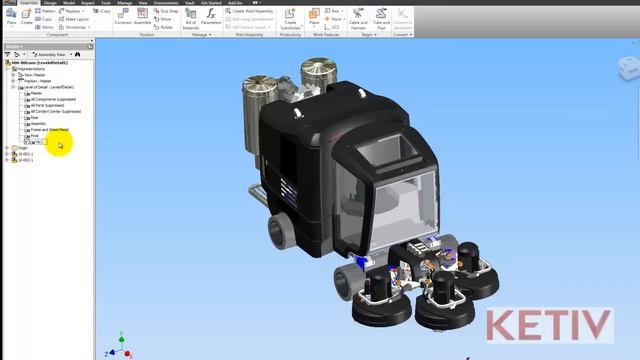Select the work Plane tool
Viewport: 640px width, 360px height.
314,16
